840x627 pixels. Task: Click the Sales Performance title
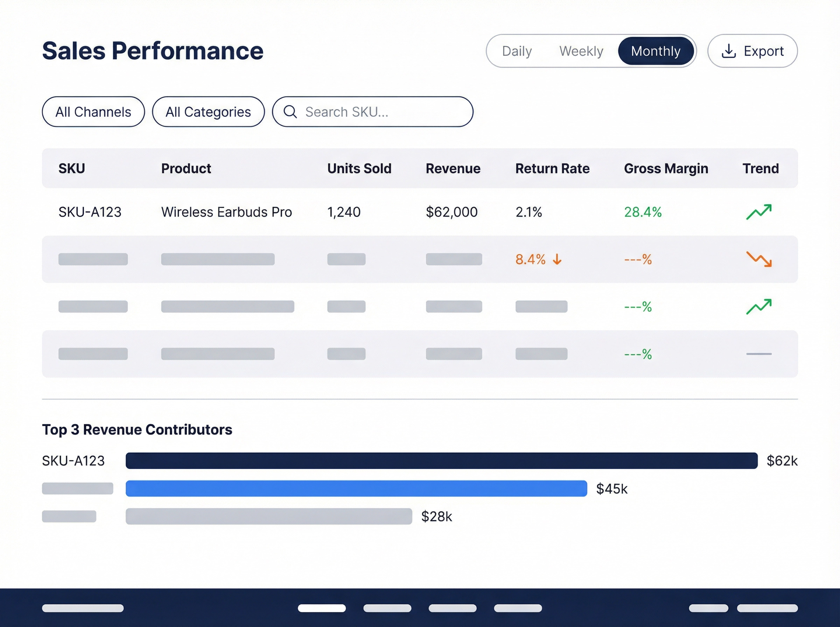click(153, 51)
